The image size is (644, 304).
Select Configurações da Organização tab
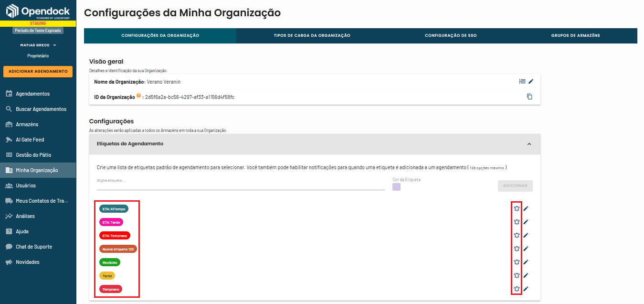[x=160, y=36]
